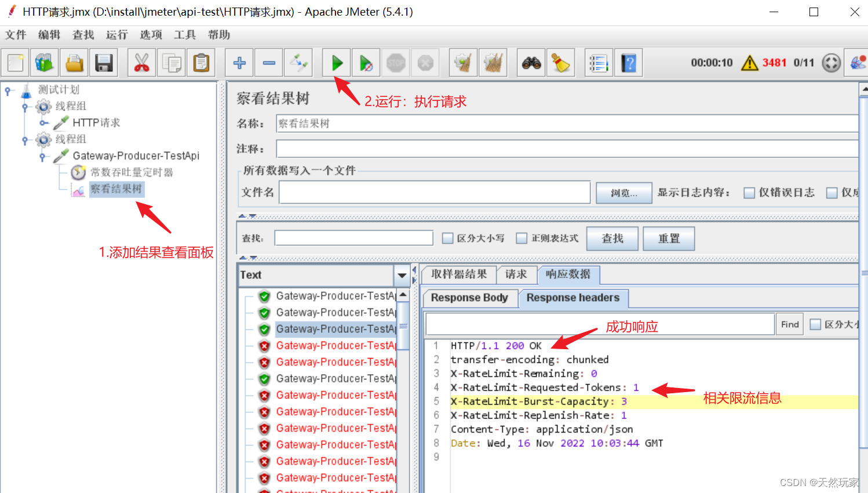Reset search with the broom icon

(x=560, y=63)
